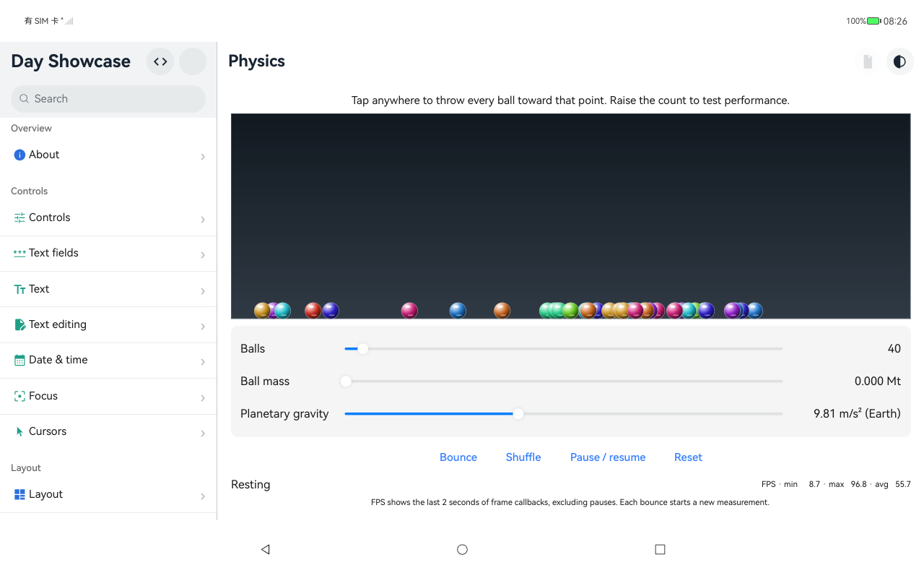Focus the Search field in the sidebar
Image resolution: width=924 pixels, height=578 pixels.
pyautogui.click(x=108, y=99)
